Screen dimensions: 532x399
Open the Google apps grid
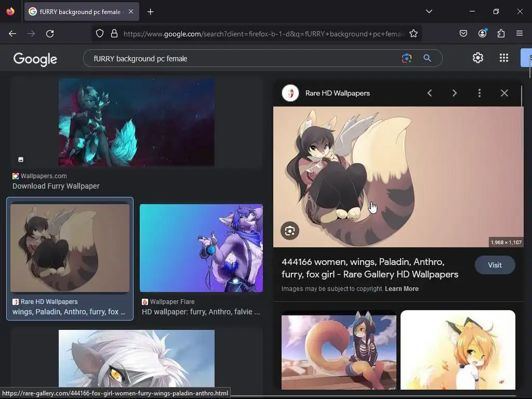point(504,58)
